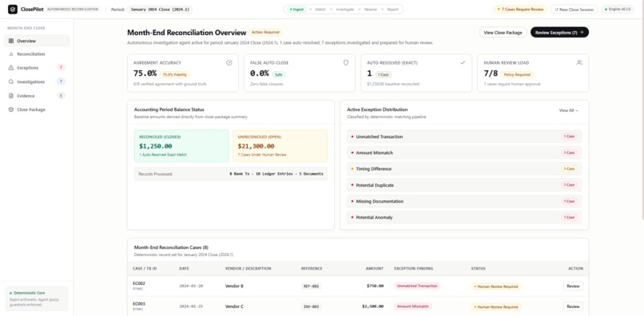The image size is (644, 316).
Task: Click the Overview grid icon in sidebar
Action: (x=11, y=41)
